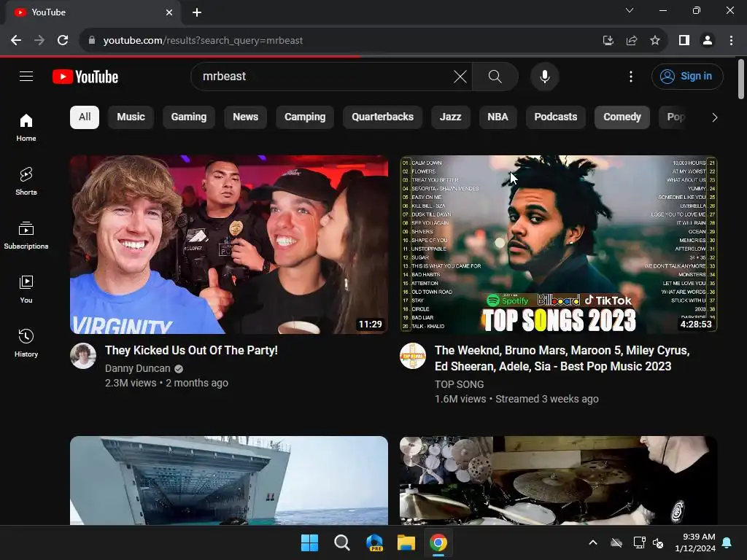Filter results by NBA chip

pyautogui.click(x=498, y=117)
